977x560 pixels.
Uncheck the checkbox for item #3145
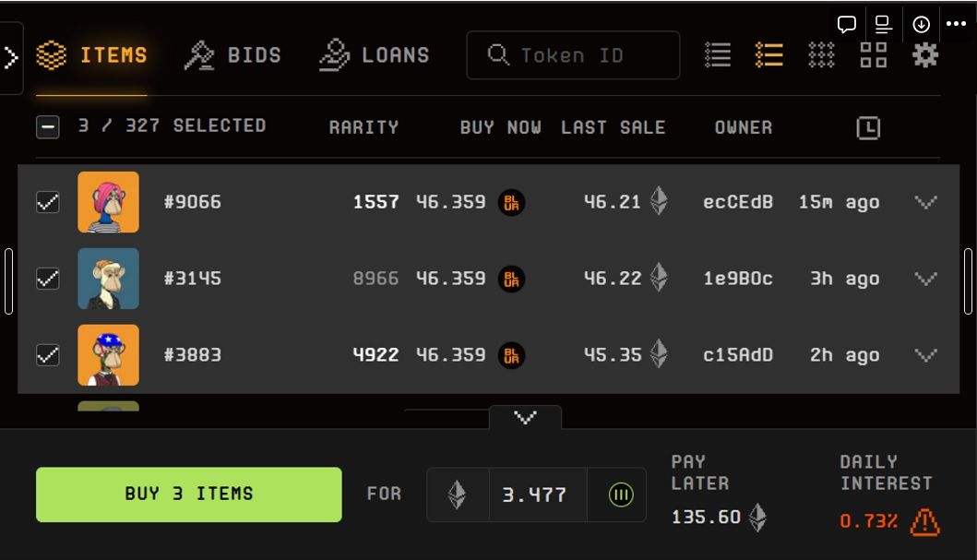[x=48, y=279]
